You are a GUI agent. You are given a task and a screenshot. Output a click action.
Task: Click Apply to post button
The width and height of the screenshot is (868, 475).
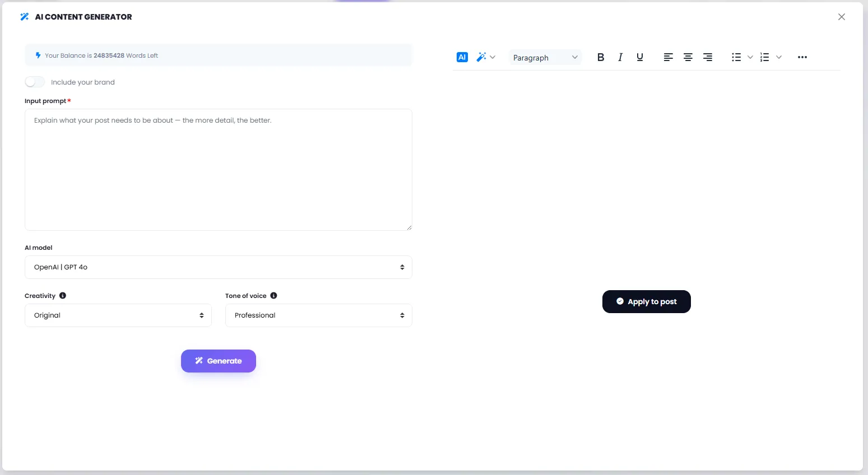647,301
